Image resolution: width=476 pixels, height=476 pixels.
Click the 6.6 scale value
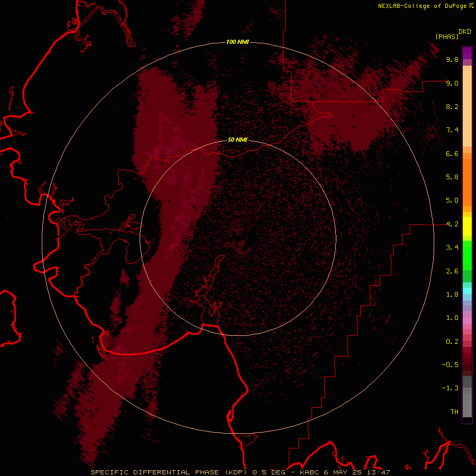452,153
